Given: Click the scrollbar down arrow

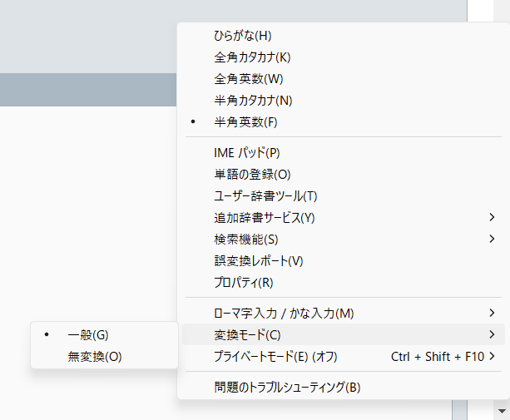Looking at the screenshot, I should point(502,411).
